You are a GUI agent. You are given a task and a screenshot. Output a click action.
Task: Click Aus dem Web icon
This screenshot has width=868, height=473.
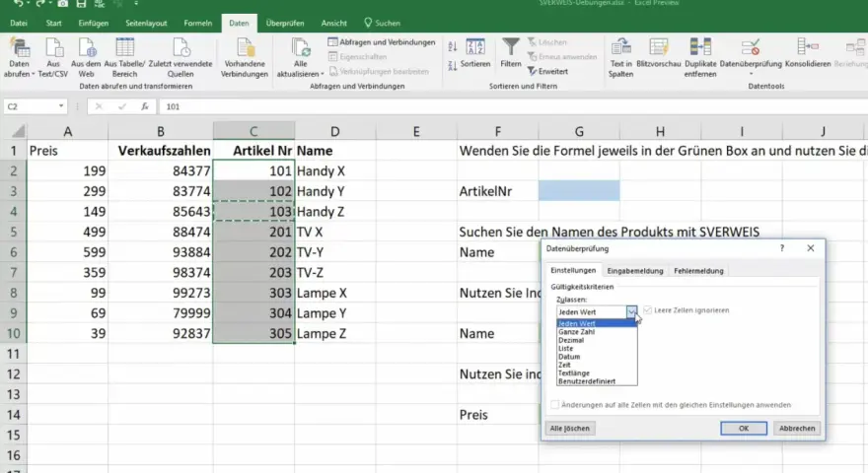pyautogui.click(x=87, y=48)
